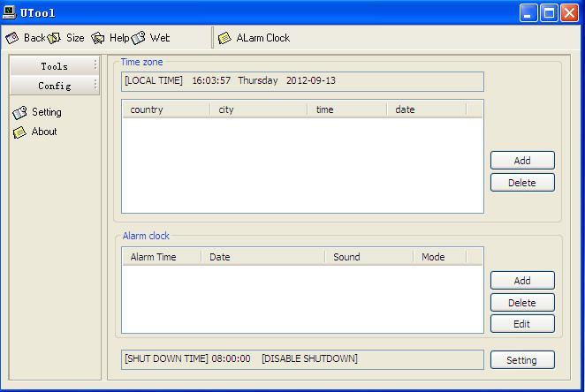The width and height of the screenshot is (585, 392).
Task: Click the Back label in toolbar
Action: pyautogui.click(x=34, y=38)
